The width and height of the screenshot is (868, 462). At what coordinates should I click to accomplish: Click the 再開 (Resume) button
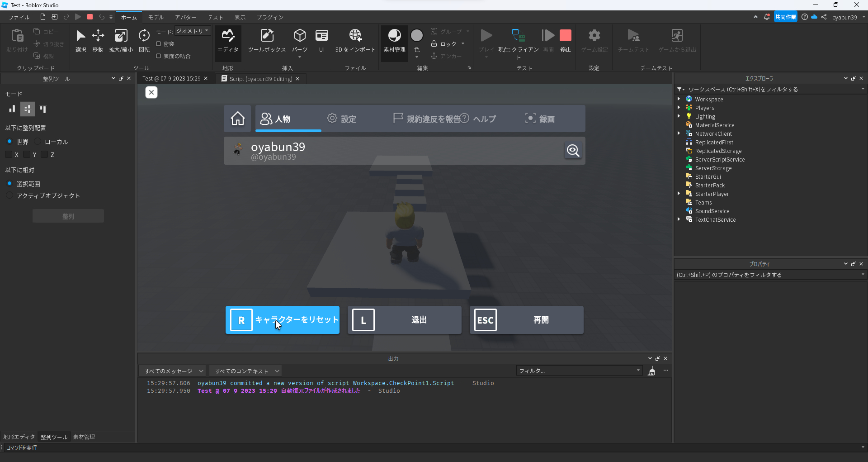point(527,320)
